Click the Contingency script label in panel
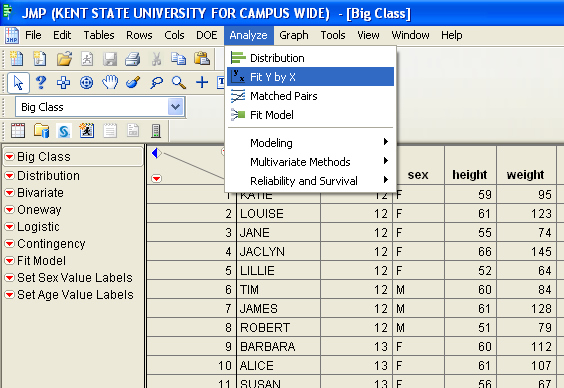Viewport: 564px width, 388px height. (x=51, y=244)
